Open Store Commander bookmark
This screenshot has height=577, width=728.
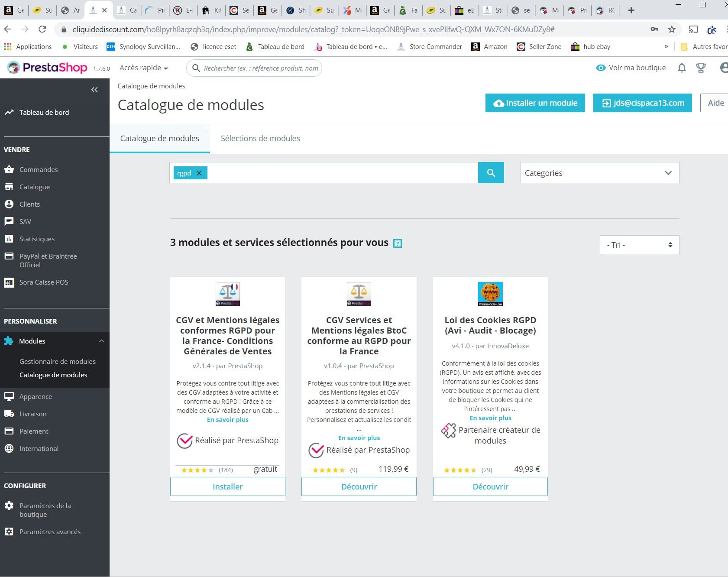(x=430, y=47)
